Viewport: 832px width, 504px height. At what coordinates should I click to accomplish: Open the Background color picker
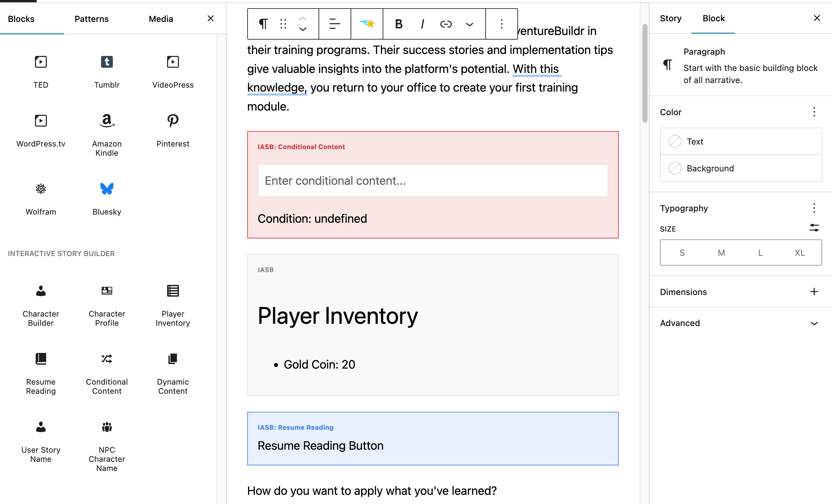(741, 168)
